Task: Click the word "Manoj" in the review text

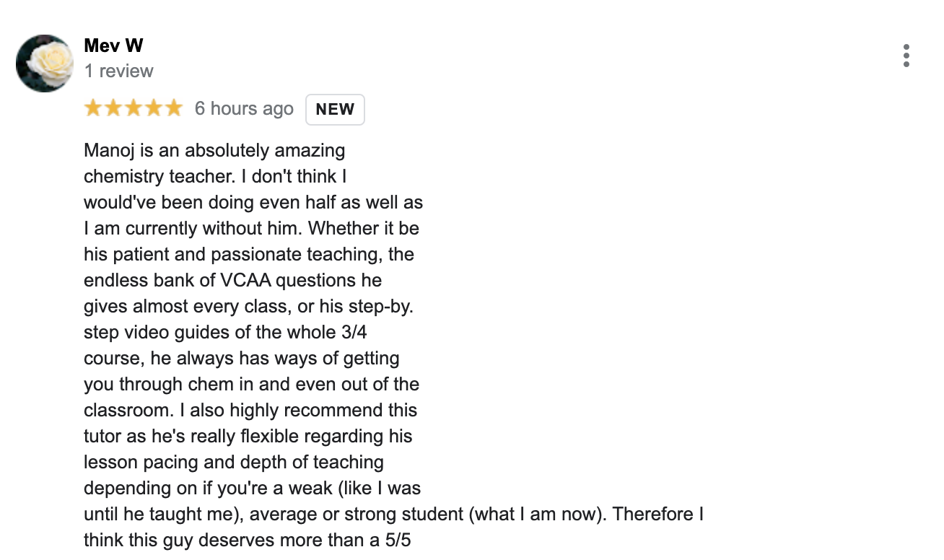Action: coord(107,150)
